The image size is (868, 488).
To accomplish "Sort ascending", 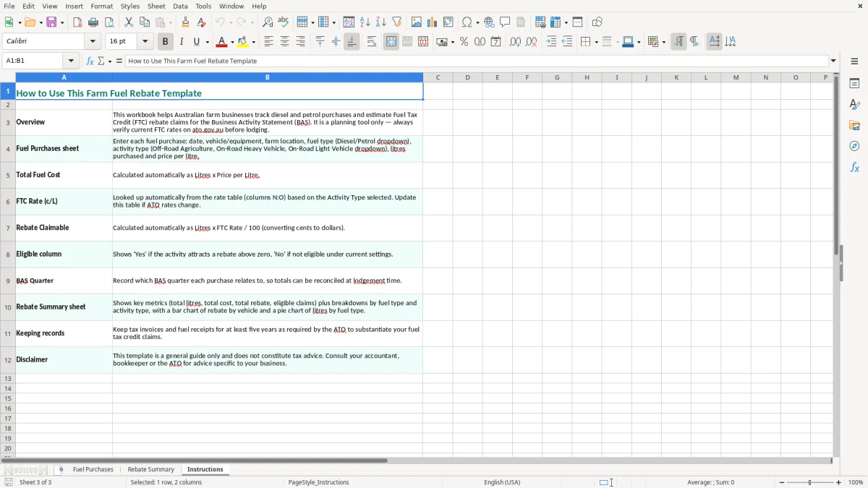I will click(365, 22).
